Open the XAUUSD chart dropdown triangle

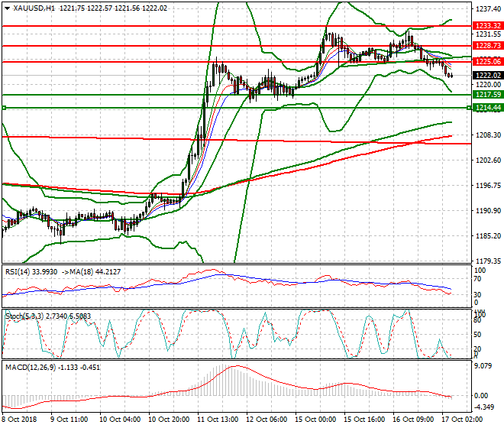[x=7, y=8]
